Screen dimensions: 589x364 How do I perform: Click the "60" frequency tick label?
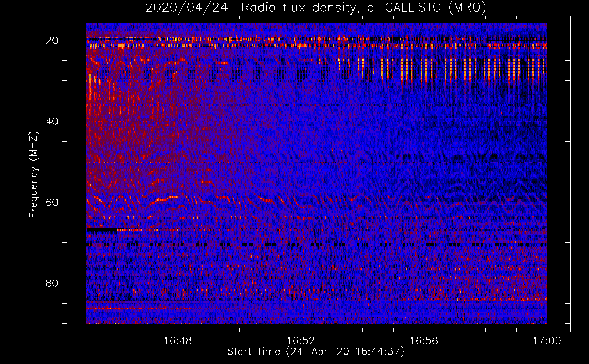52,202
